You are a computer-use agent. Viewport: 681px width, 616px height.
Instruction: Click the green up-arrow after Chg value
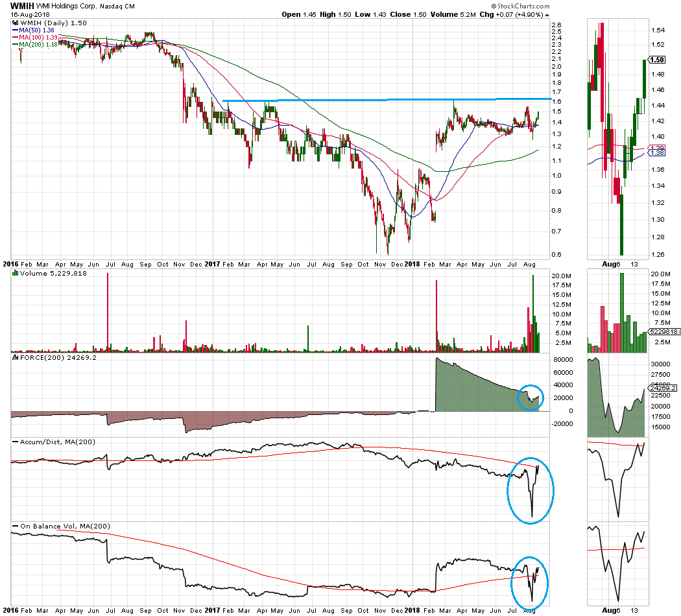(547, 15)
